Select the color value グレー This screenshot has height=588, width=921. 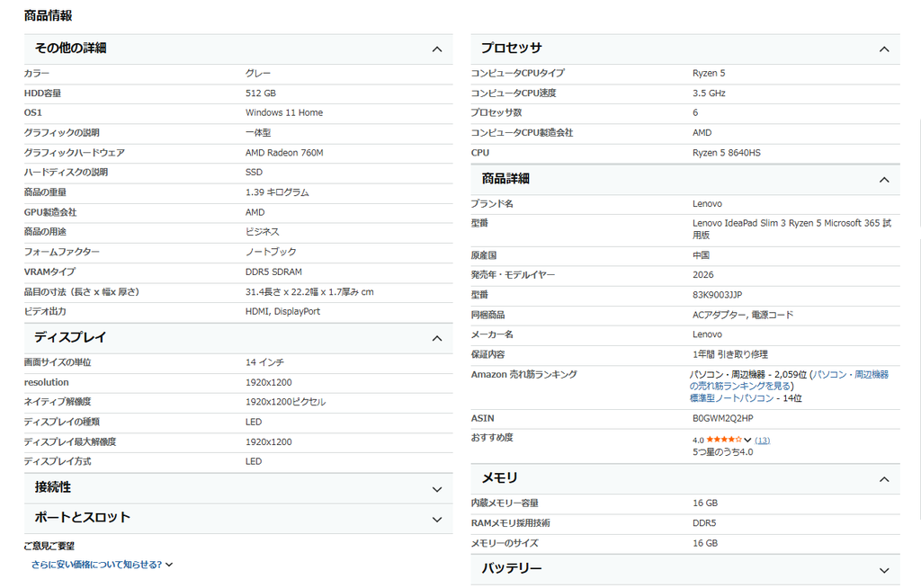(258, 74)
